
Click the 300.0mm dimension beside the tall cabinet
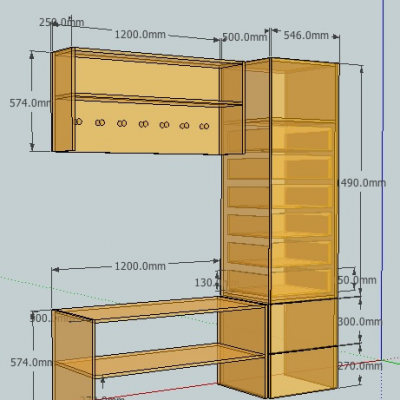point(360,322)
